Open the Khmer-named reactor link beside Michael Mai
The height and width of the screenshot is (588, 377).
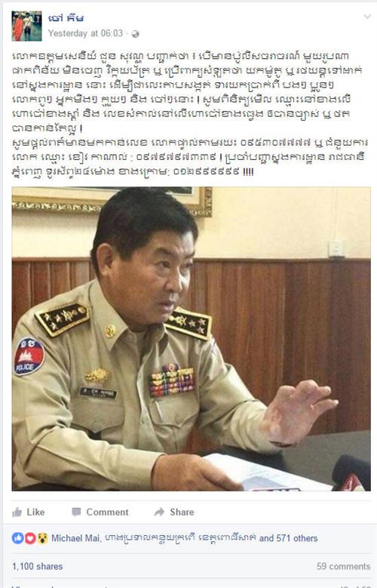tap(179, 538)
